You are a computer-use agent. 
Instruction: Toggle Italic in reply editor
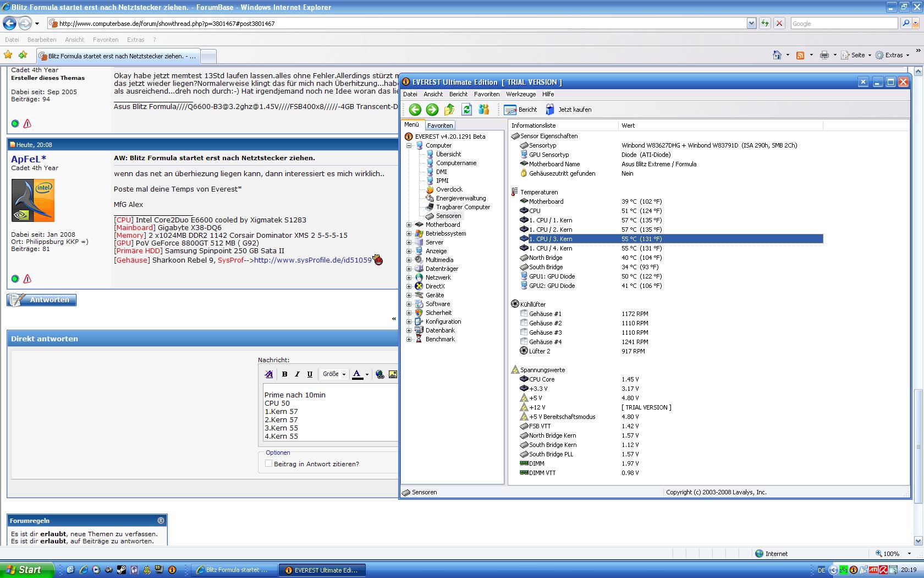(x=297, y=374)
